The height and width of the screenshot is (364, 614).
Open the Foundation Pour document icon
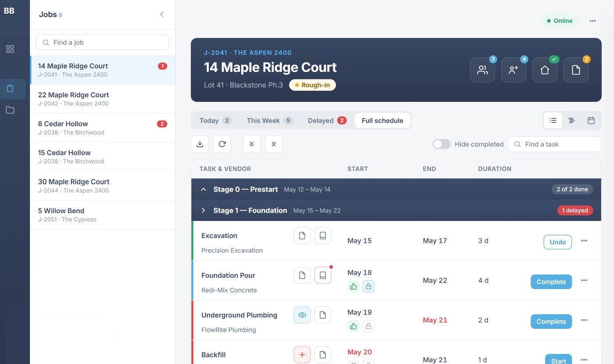tap(302, 275)
